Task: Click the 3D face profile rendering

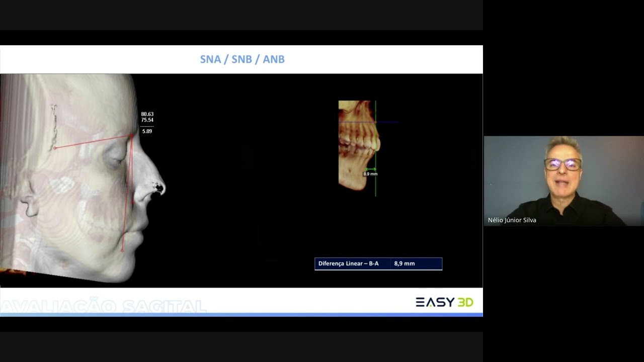Action: (83, 178)
